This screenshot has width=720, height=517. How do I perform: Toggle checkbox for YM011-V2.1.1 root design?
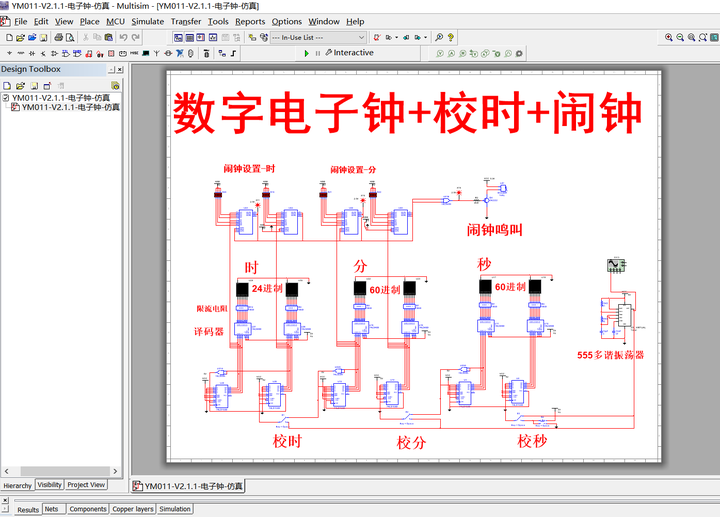click(x=6, y=98)
